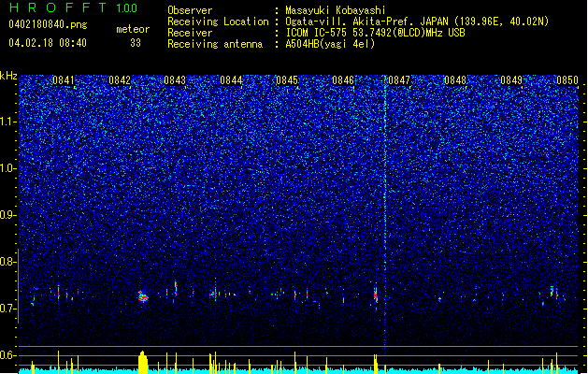
Task: Click the 0.6 kHz axis label
Action: [x=8, y=355]
